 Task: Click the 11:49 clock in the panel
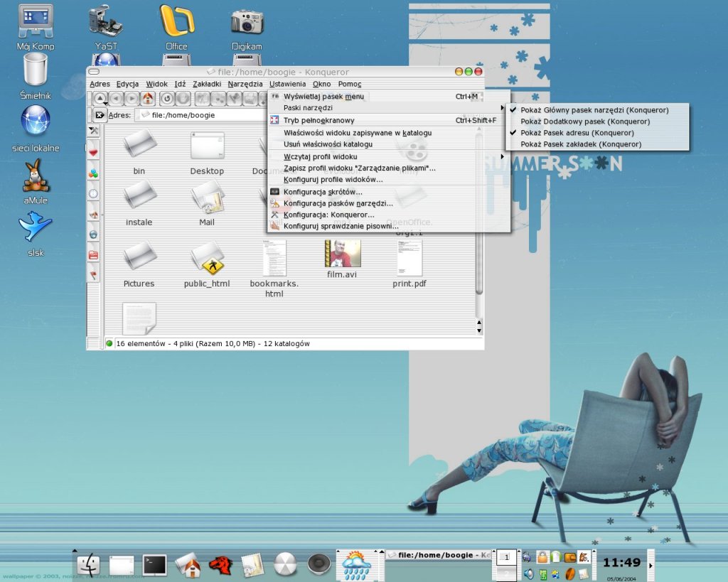click(621, 563)
